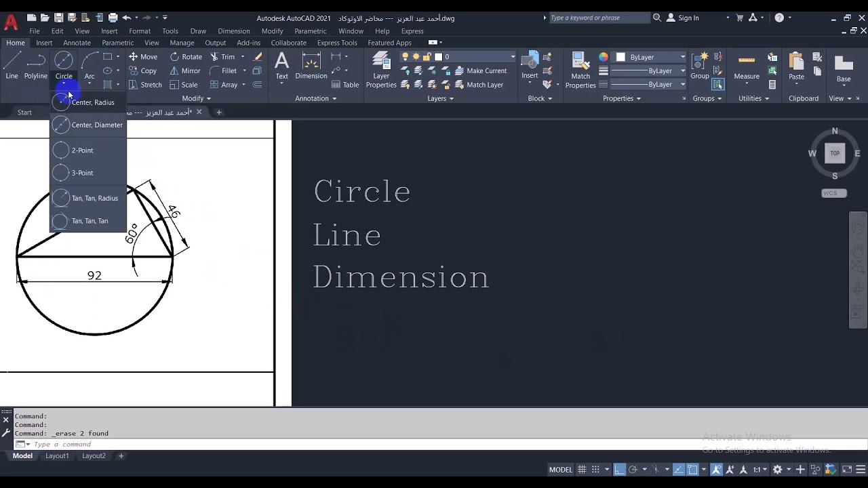Viewport: 868px width, 488px height.
Task: Switch to Layout1 tab
Action: 57,456
